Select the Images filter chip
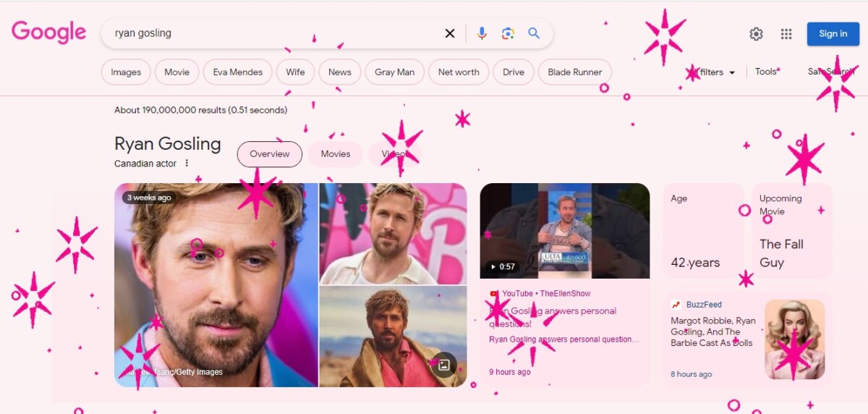 click(126, 72)
